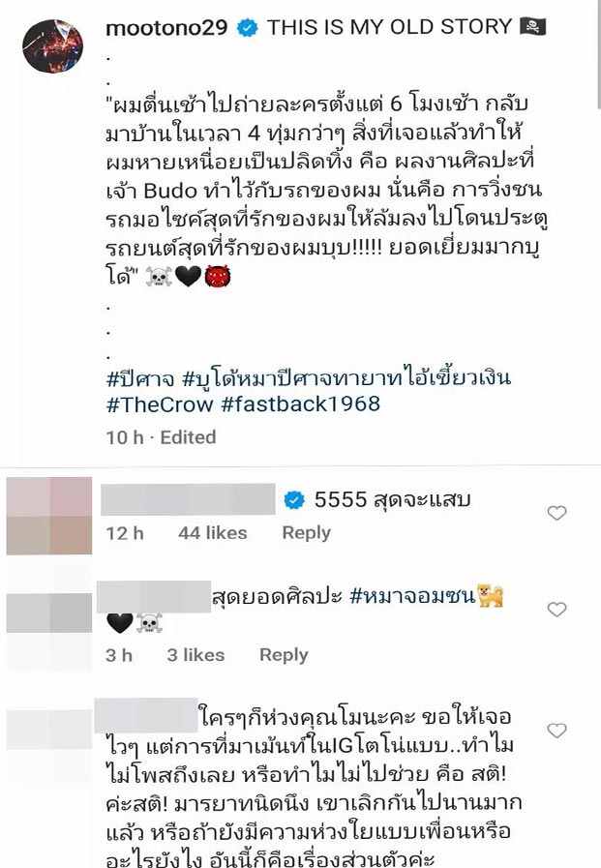Click the '10 h · Edited' timestamp
This screenshot has width=601, height=868.
161,437
